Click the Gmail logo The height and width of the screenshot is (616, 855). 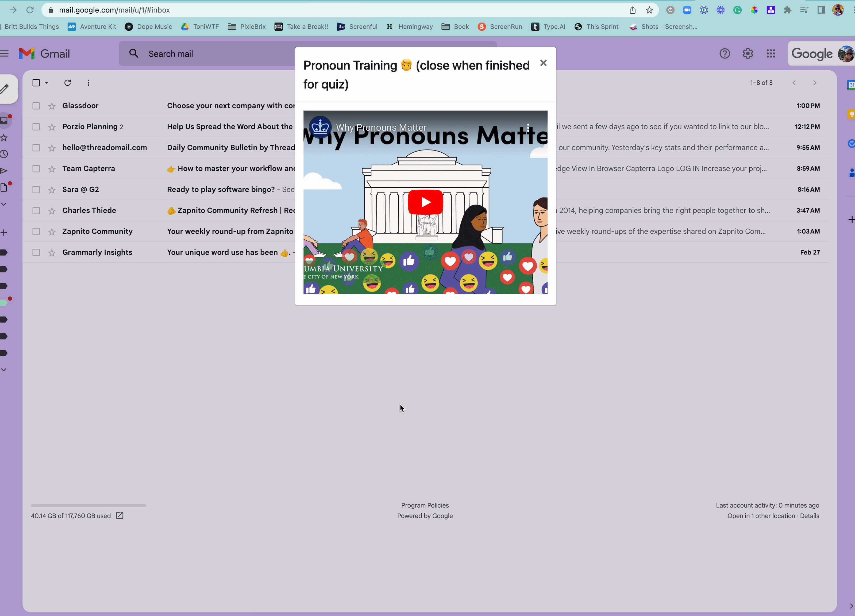(x=44, y=53)
